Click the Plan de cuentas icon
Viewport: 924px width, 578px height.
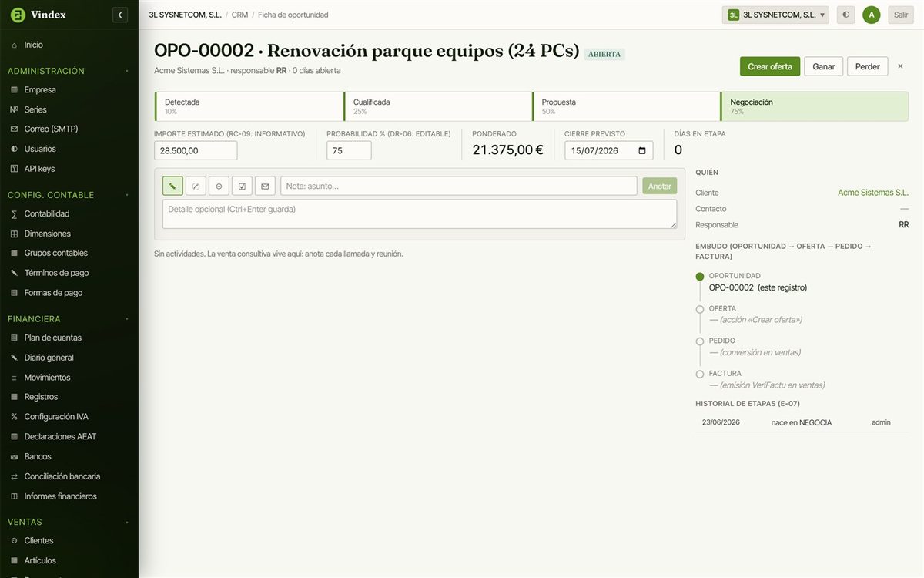tap(14, 338)
